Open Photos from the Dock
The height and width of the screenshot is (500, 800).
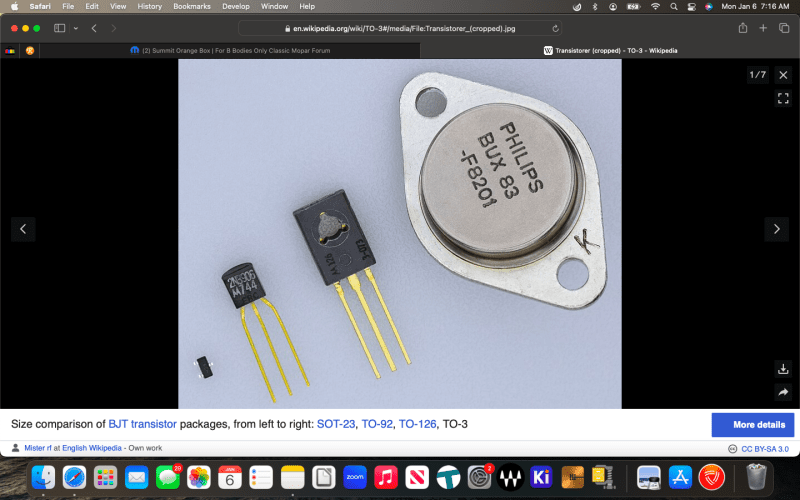point(198,478)
